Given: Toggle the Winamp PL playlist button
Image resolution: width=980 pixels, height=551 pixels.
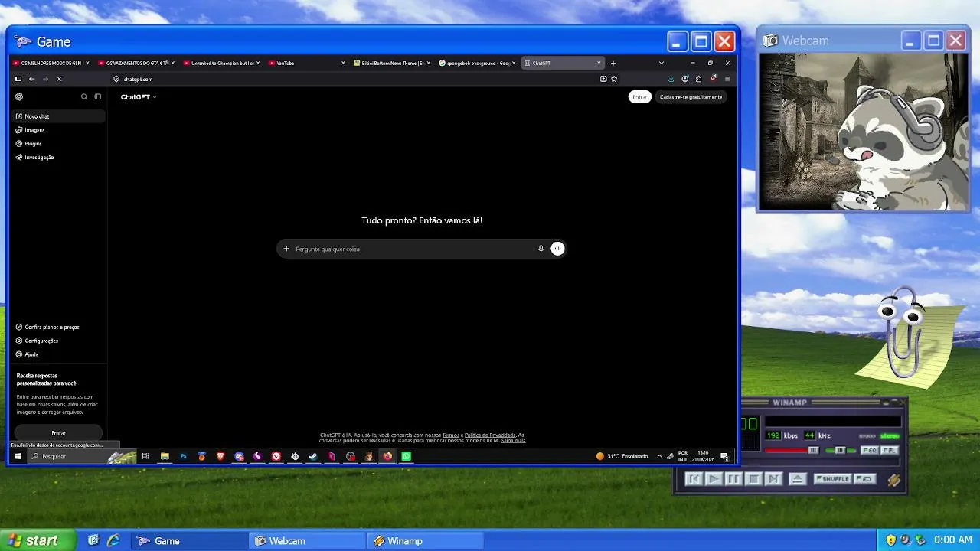Looking at the screenshot, I should pyautogui.click(x=889, y=451).
